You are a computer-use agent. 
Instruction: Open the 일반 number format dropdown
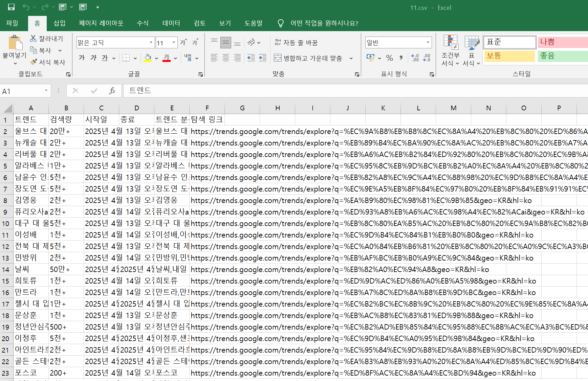tap(428, 42)
